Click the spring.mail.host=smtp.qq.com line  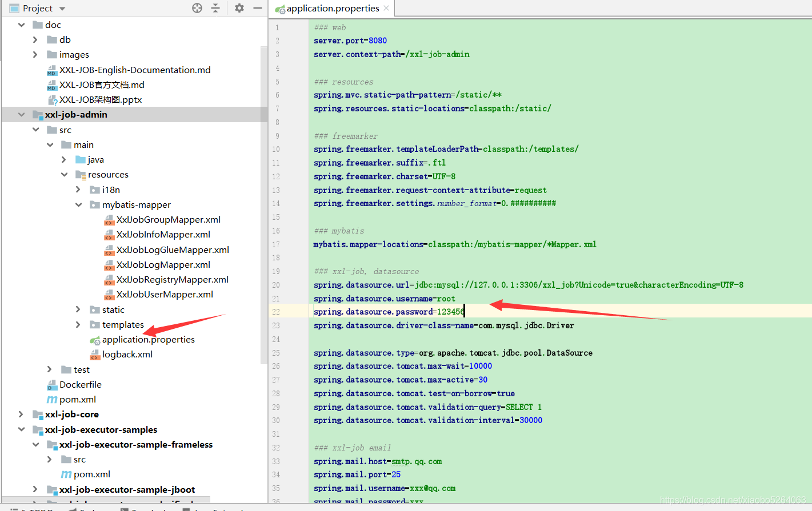pyautogui.click(x=378, y=461)
